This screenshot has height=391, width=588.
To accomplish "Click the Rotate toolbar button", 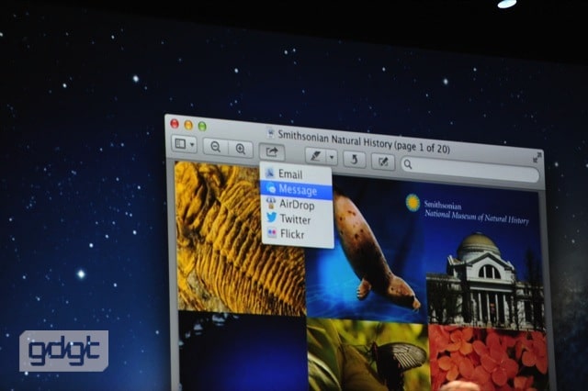I will pos(354,160).
